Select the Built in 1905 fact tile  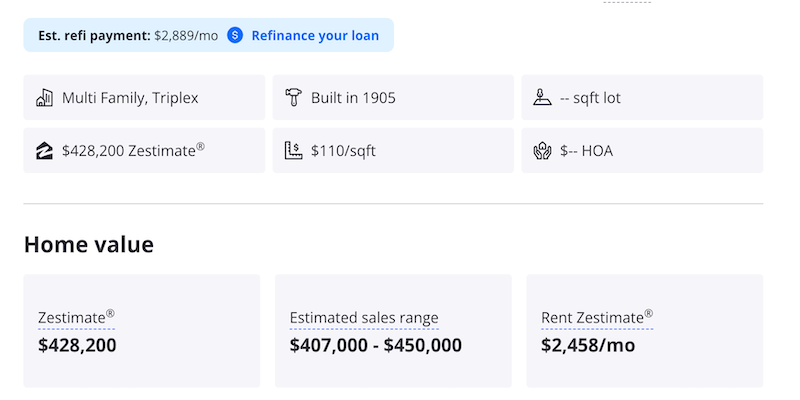(x=393, y=97)
